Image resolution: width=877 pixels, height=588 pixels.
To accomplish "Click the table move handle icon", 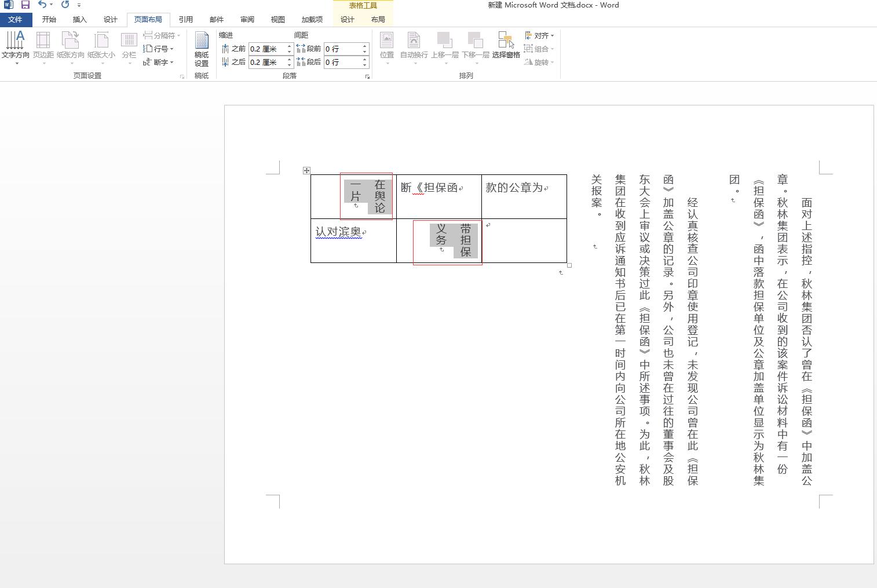I will pyautogui.click(x=306, y=170).
